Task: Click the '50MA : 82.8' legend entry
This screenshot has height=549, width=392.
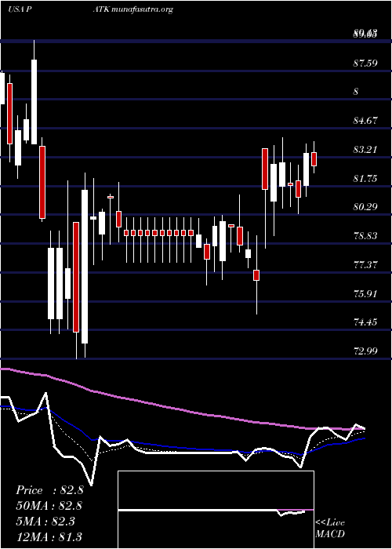Action: coord(49,506)
